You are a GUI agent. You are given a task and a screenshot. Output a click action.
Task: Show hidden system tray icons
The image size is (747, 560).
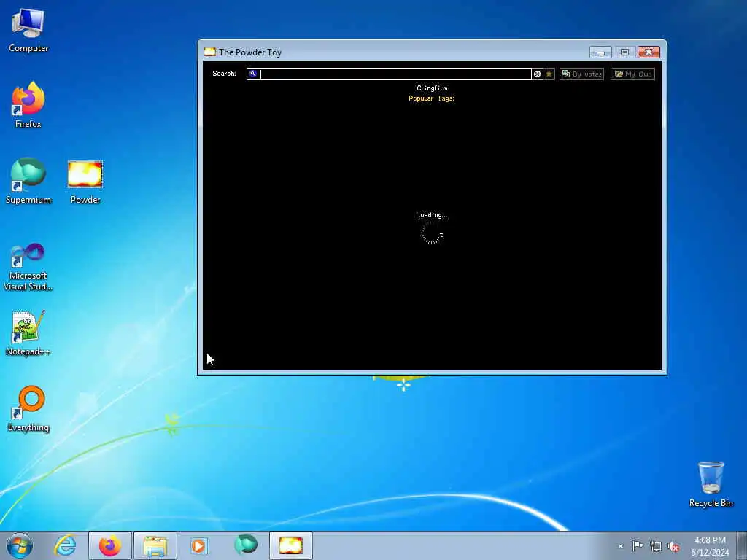[620, 546]
